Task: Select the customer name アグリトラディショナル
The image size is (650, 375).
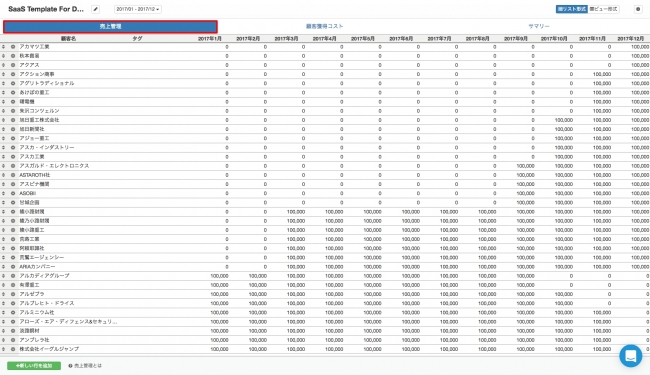Action: (x=47, y=83)
